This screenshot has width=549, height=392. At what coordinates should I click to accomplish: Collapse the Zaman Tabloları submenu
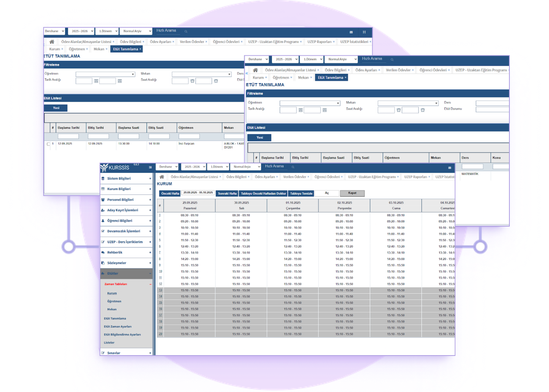150,284
